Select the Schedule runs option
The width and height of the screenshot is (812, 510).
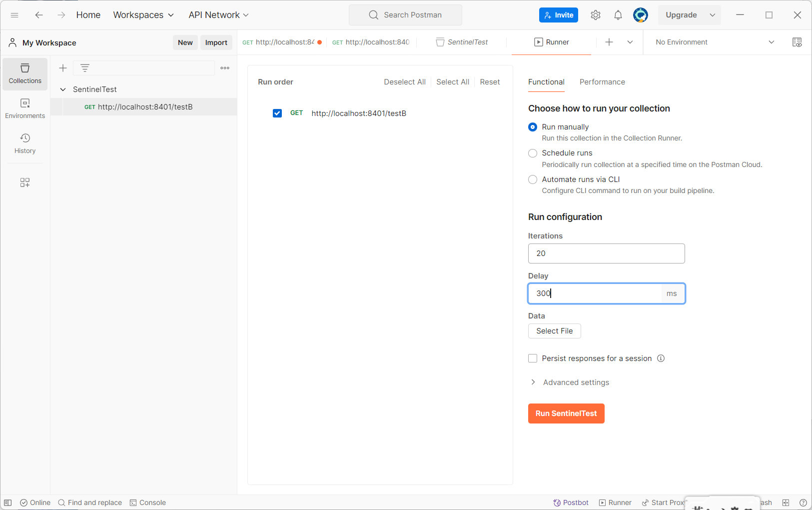[533, 153]
